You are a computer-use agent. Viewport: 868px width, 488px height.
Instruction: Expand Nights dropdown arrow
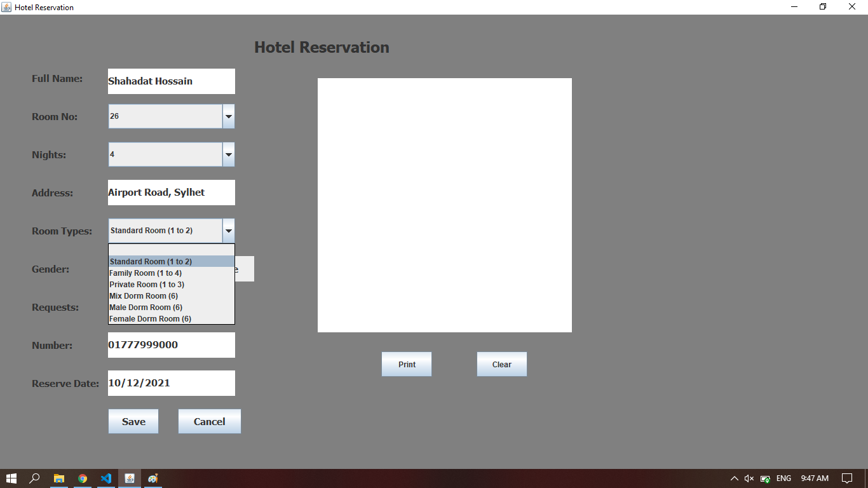pyautogui.click(x=229, y=154)
